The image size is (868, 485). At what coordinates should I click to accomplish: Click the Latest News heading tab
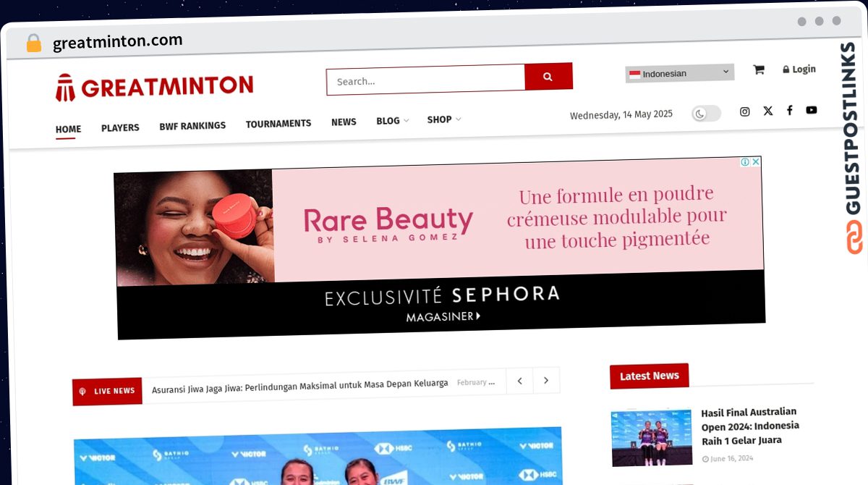pos(649,376)
